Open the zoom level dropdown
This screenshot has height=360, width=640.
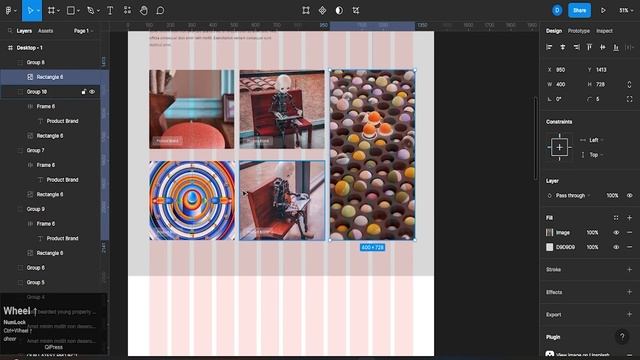pyautogui.click(x=626, y=11)
